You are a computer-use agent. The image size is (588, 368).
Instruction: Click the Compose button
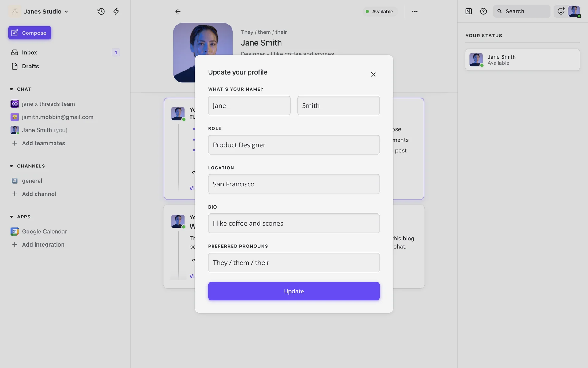[x=30, y=33]
